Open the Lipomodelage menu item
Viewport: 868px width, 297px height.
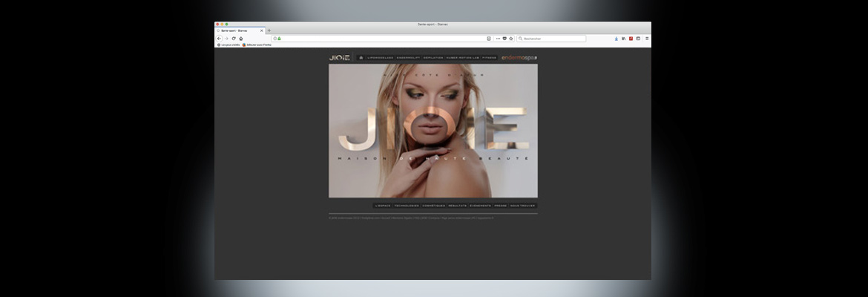(x=380, y=57)
